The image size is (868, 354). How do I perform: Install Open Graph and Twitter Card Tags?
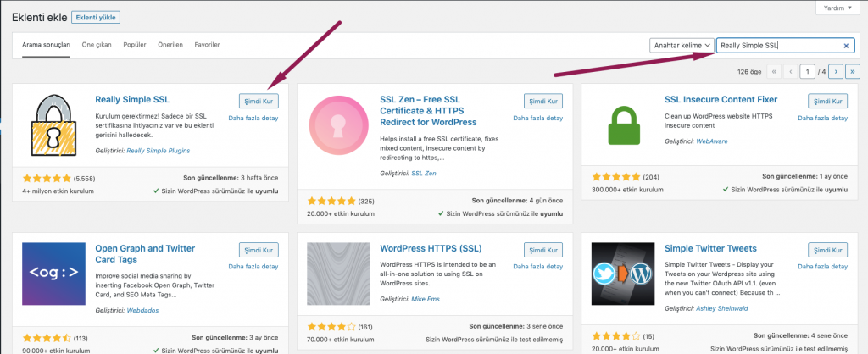259,250
